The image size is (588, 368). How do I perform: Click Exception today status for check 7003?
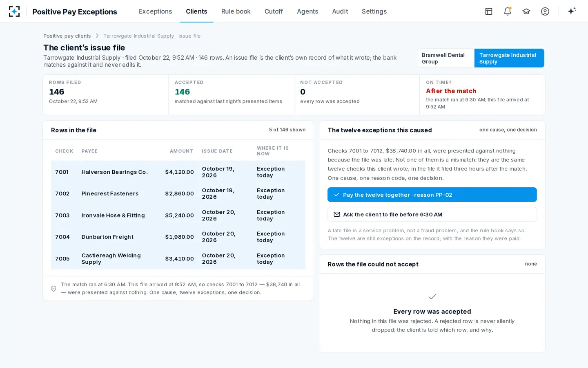(271, 215)
